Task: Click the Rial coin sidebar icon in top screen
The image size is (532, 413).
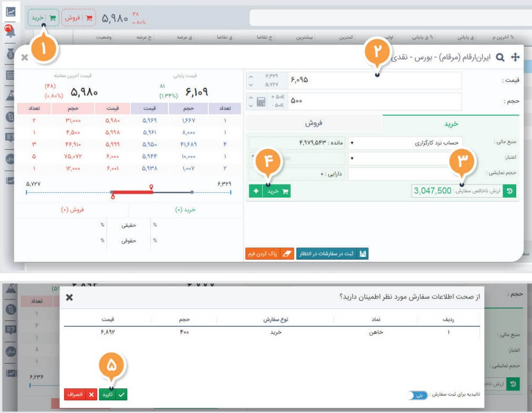Action: pyautogui.click(x=10, y=159)
